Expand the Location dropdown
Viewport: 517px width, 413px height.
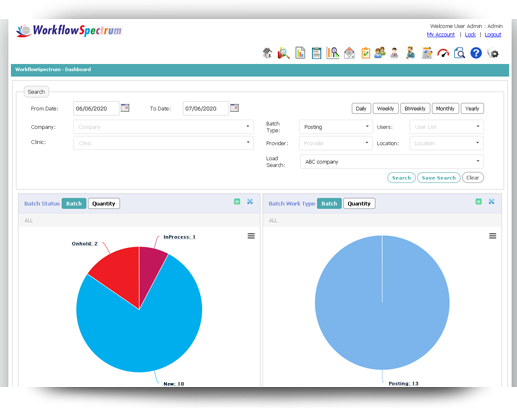point(447,143)
